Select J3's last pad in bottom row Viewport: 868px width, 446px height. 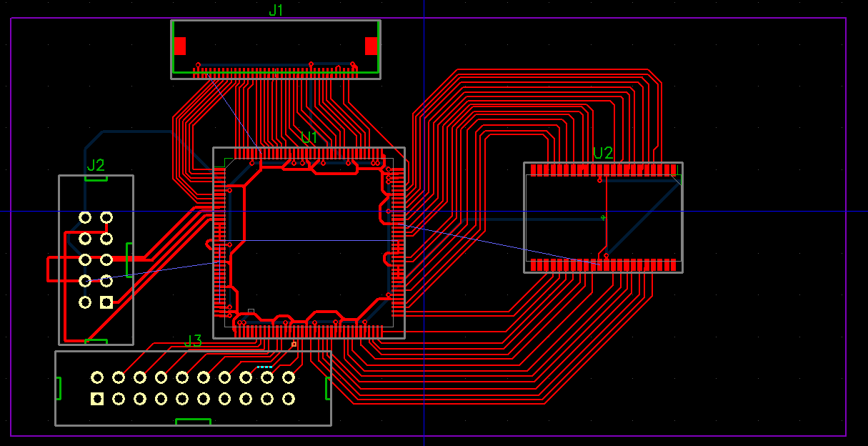(289, 399)
